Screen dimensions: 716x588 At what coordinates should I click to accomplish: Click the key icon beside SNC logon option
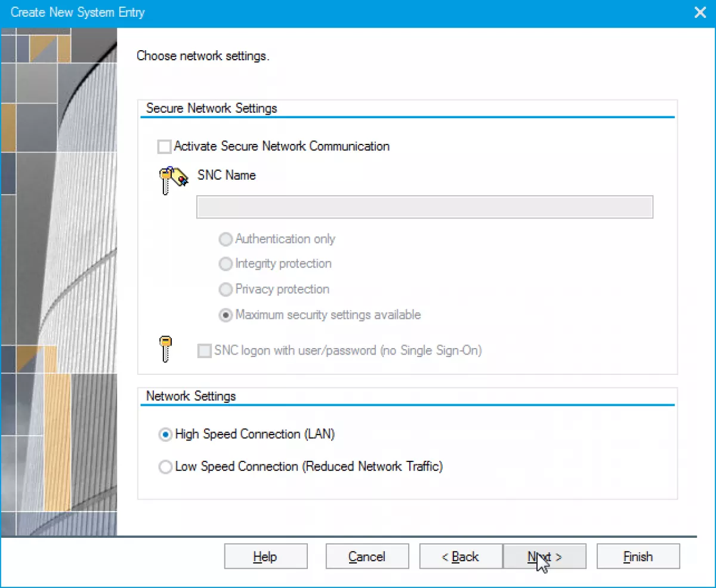[166, 349]
